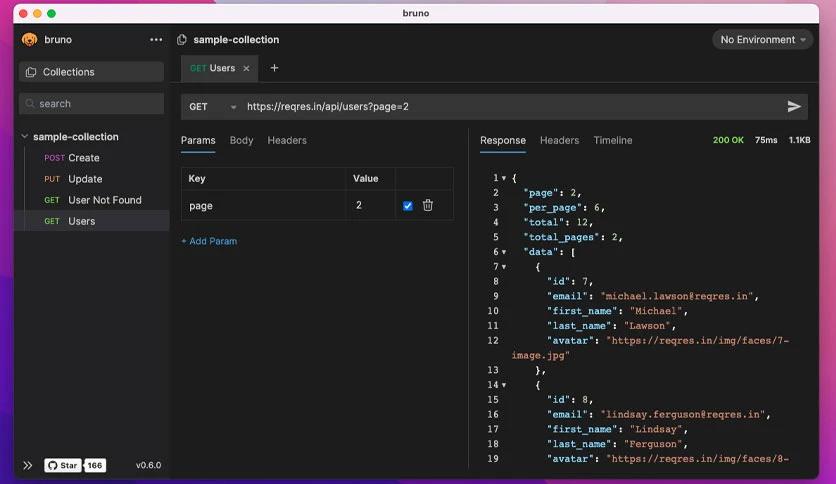Select the User Not Found request
836x484 pixels.
92,200
